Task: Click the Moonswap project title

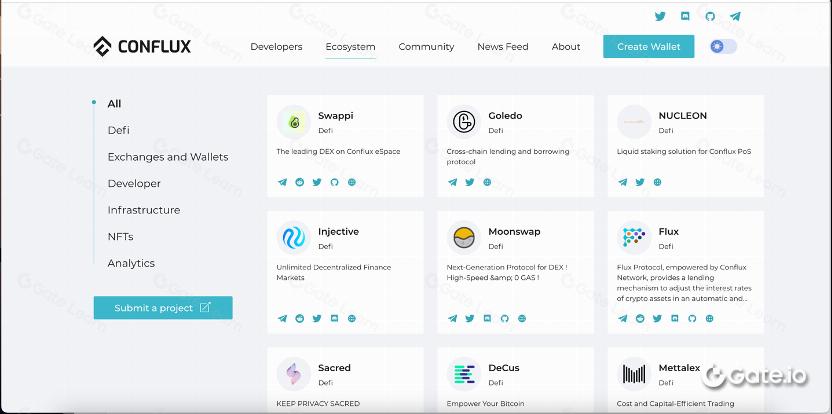Action: [514, 232]
